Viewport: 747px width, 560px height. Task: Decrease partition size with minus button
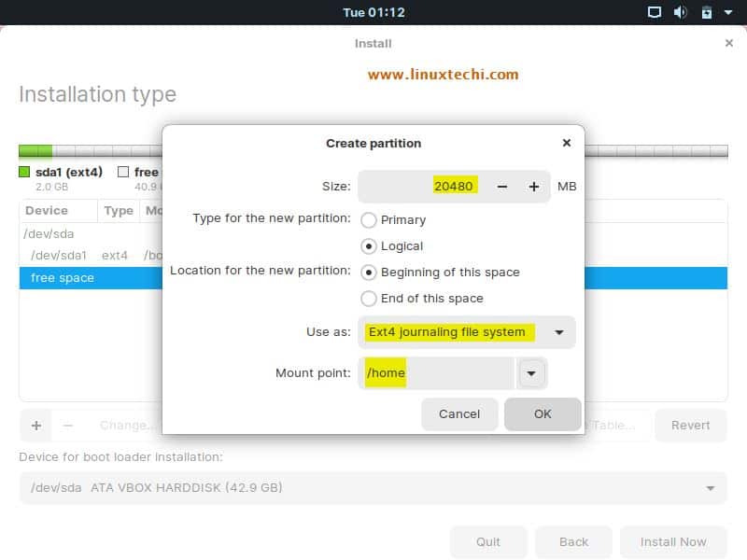click(x=501, y=187)
